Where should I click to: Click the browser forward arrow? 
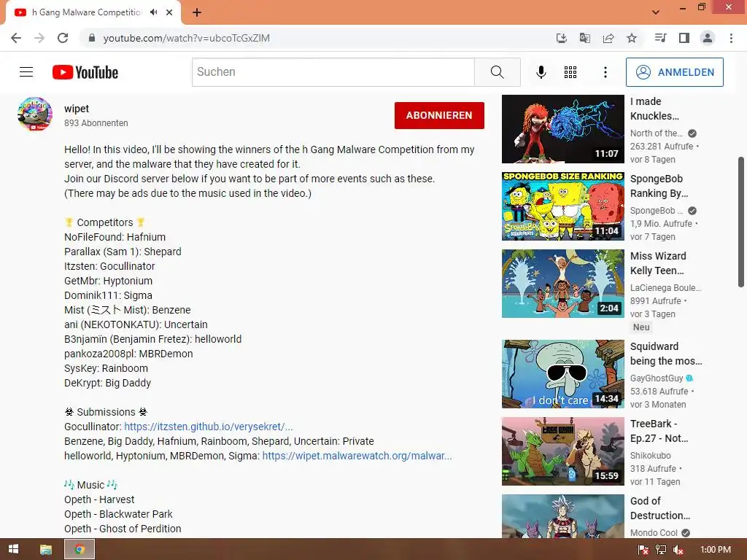tap(39, 38)
